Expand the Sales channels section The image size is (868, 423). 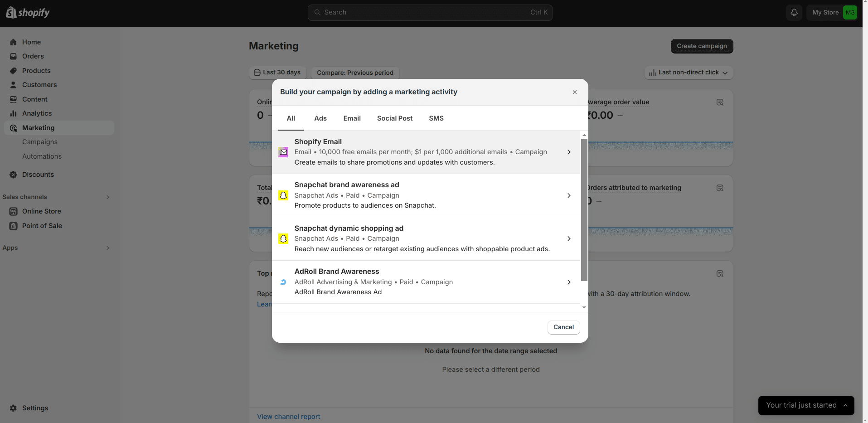tap(108, 197)
